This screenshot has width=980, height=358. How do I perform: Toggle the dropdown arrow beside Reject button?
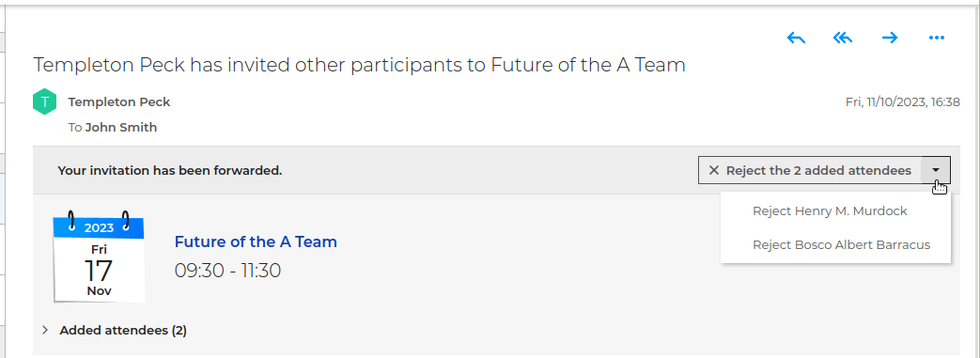936,170
